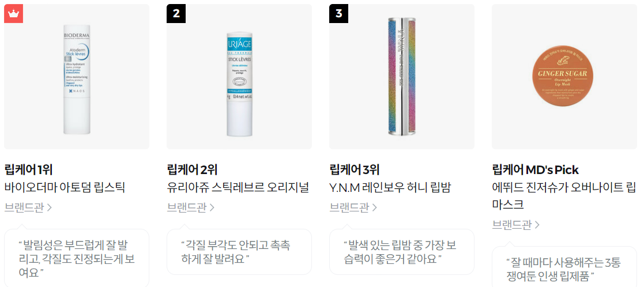The height and width of the screenshot is (287, 644).
Task: Click the 에뛰드 진저슈가 오버나이트 립 마스크 name
Action: (564, 196)
